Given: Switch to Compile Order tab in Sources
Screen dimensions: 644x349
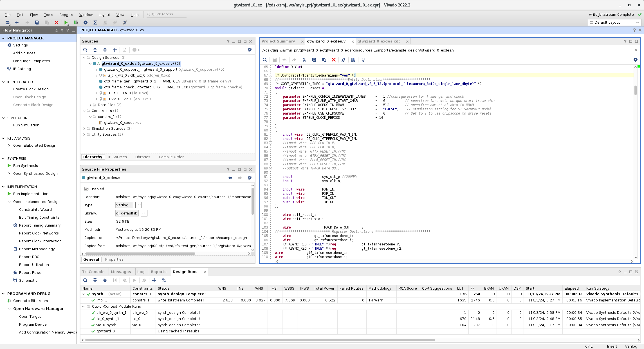Looking at the screenshot, I should click(171, 157).
